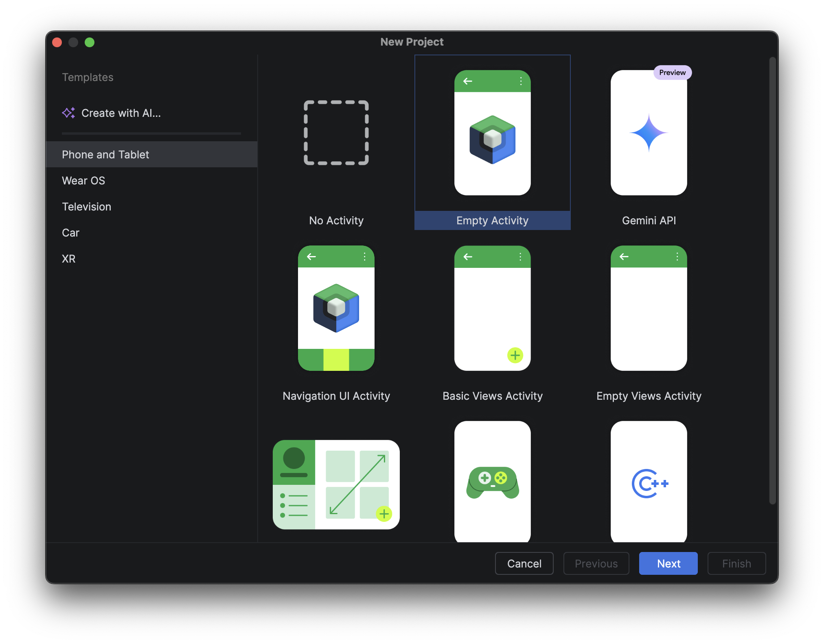Click the template list vertical scrollbar
Viewport: 824px width, 644px height.
(772, 281)
